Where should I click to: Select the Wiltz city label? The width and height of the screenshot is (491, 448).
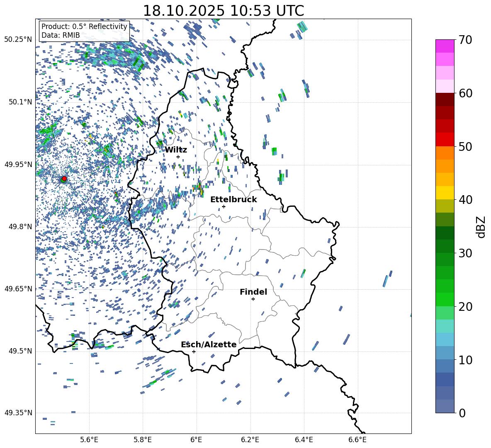176,150
